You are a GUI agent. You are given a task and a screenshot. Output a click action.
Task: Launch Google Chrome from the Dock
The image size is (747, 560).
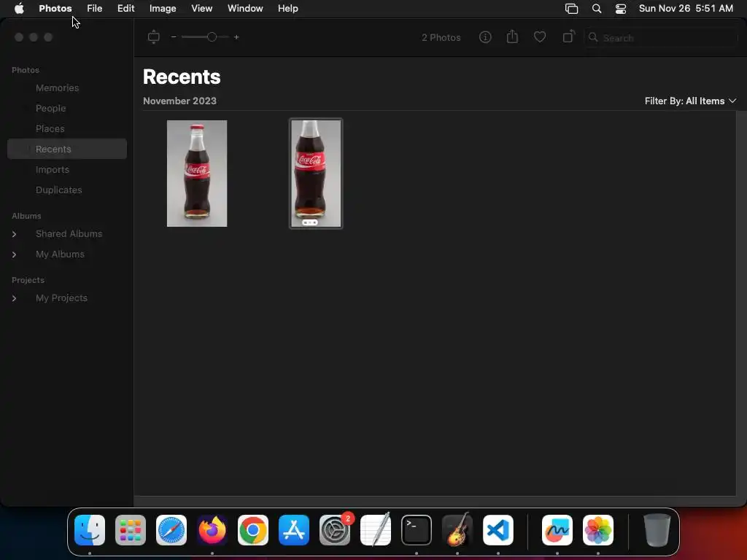[x=253, y=530]
